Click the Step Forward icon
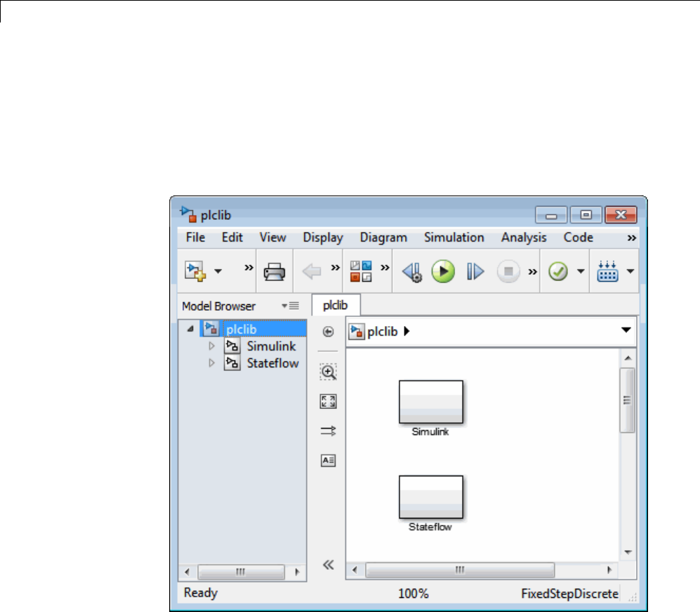This screenshot has width=700, height=612. click(x=475, y=271)
